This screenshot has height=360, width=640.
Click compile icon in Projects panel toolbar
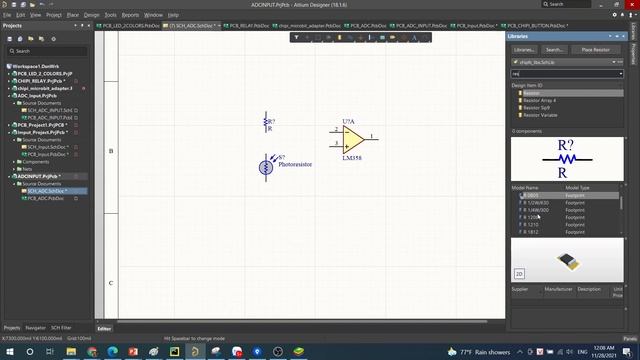[x=20, y=39]
